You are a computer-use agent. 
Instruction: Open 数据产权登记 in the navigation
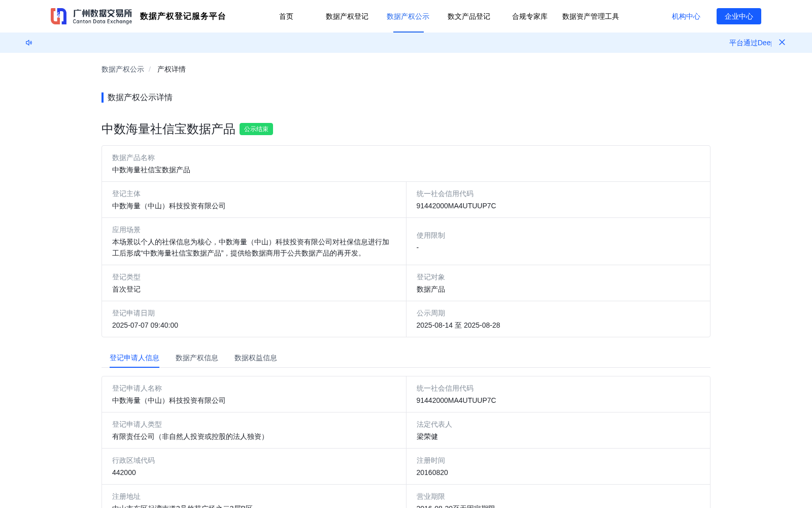pos(347,16)
